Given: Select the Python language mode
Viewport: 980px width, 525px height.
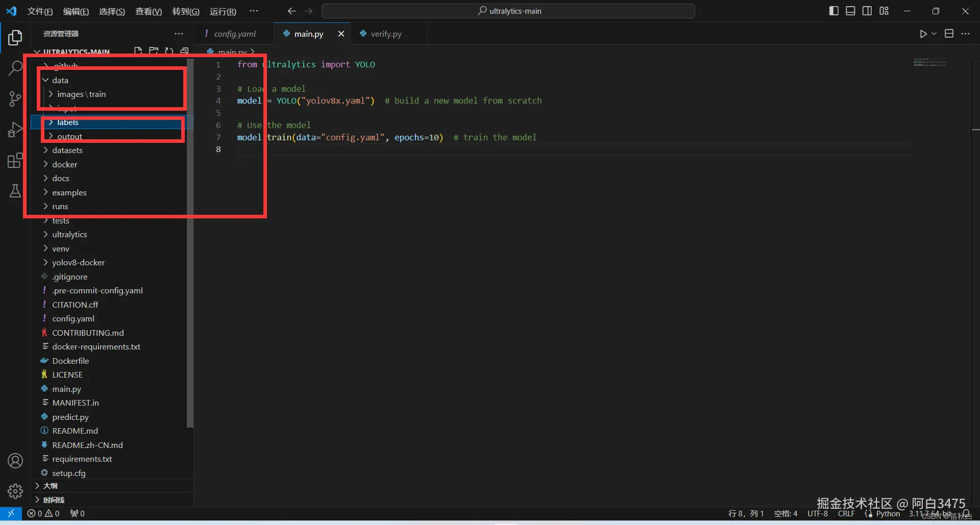Looking at the screenshot, I should tap(888, 514).
